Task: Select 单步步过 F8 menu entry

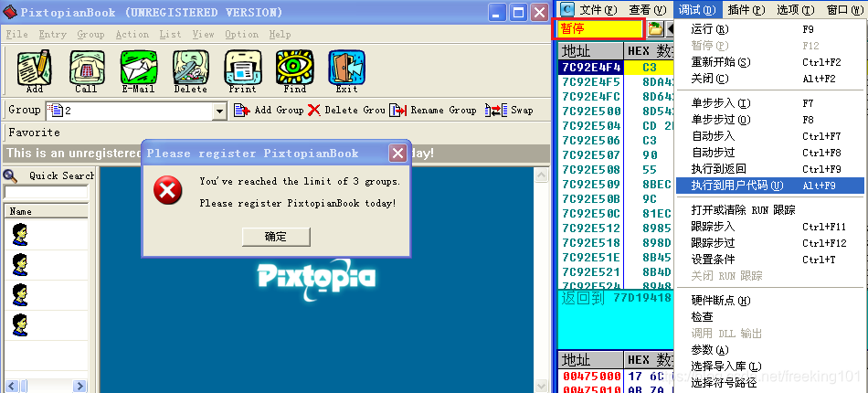Action: pyautogui.click(x=770, y=120)
